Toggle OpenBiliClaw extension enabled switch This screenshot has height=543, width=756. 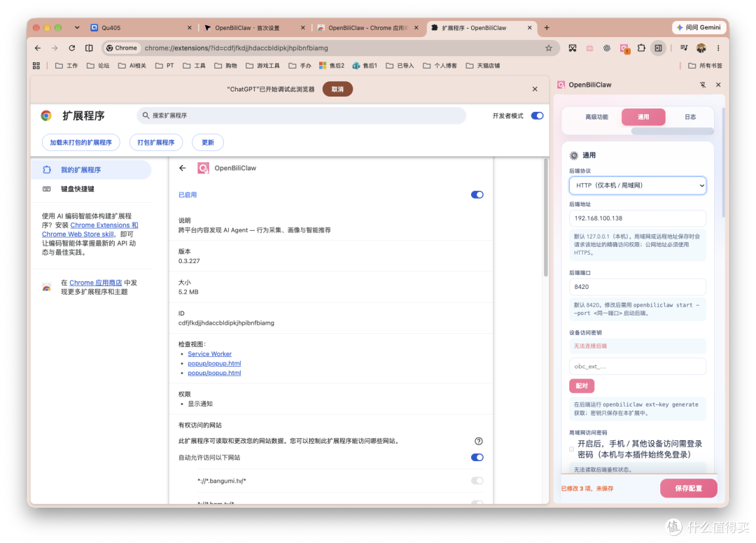click(477, 195)
